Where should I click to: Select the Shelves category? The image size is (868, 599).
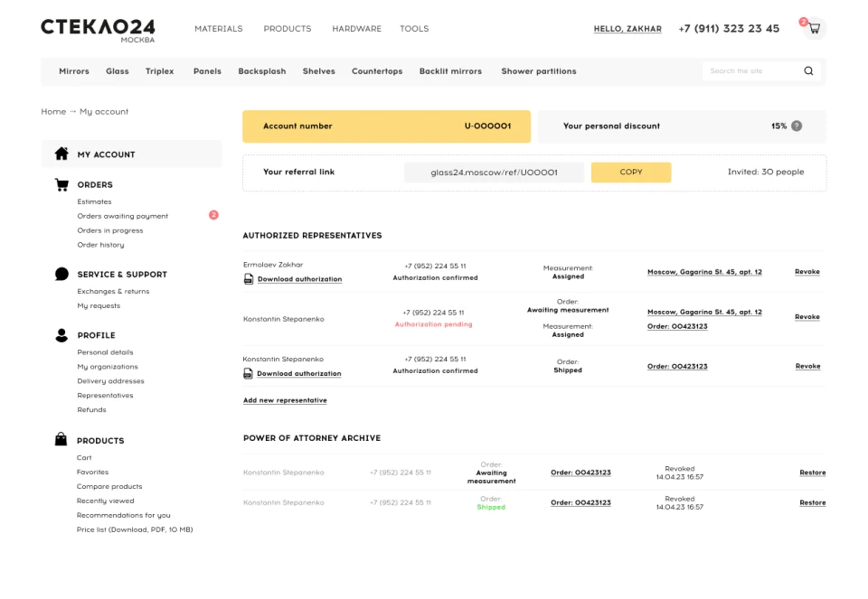click(319, 71)
